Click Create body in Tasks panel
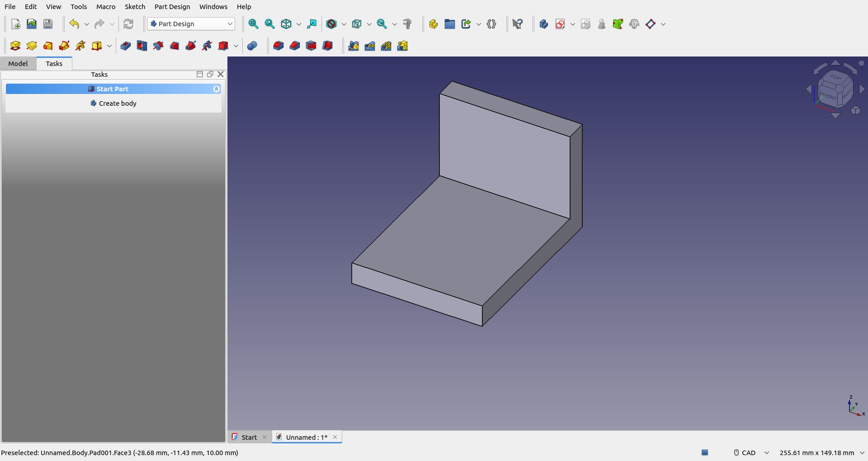This screenshot has height=461, width=868. click(113, 103)
